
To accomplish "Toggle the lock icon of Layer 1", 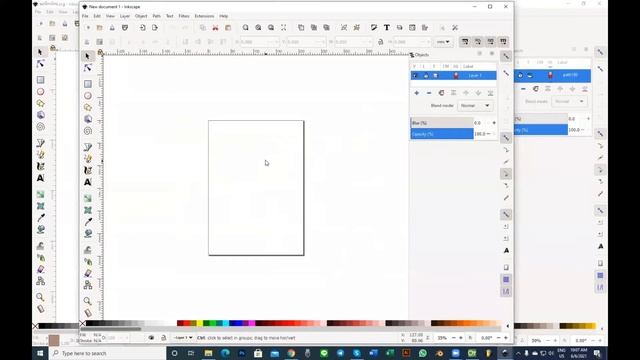I will pos(426,76).
